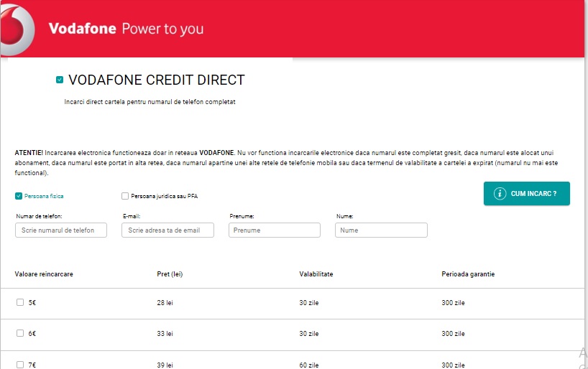Focus the E-mail address input field
Image resolution: width=588 pixels, height=369 pixels.
click(167, 230)
